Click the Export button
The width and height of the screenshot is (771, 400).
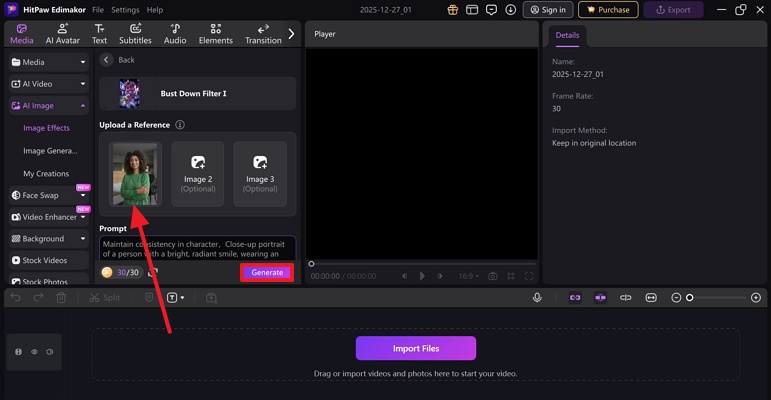coord(673,10)
